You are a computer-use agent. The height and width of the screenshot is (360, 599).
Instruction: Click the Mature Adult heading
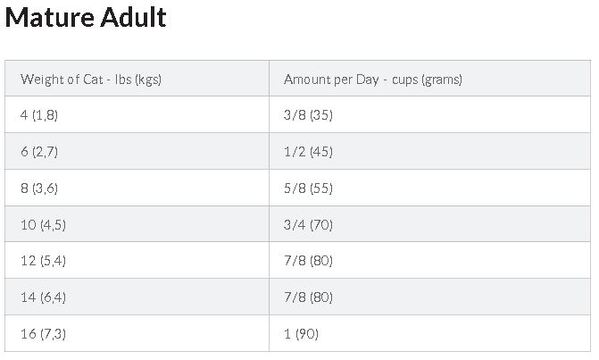pyautogui.click(x=86, y=17)
